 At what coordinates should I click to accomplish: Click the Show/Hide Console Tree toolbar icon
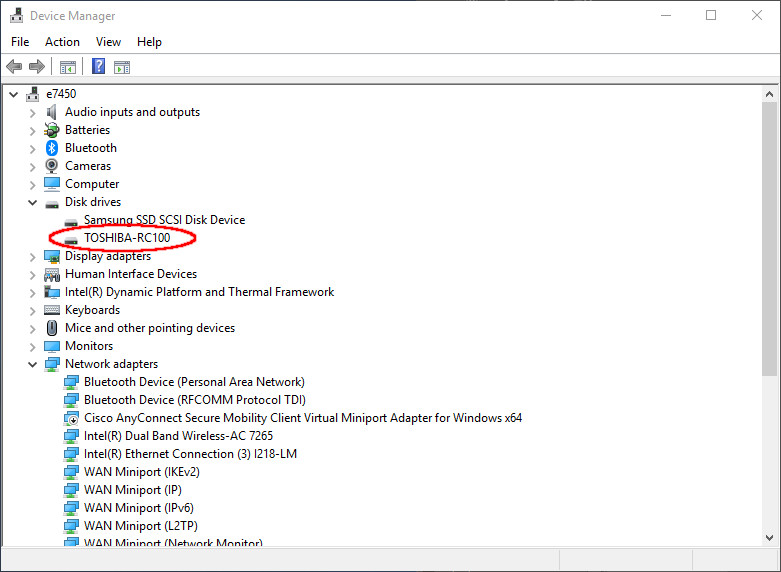[x=68, y=67]
